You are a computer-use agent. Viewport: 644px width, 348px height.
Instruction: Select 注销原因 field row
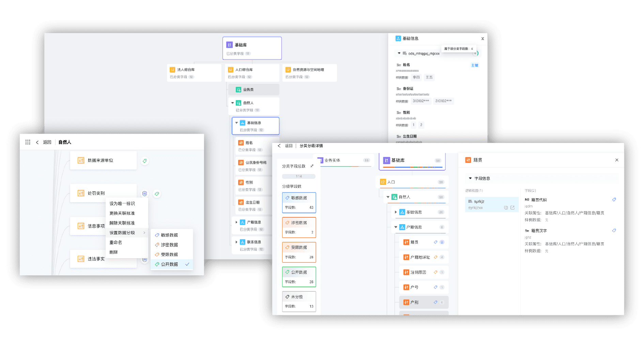pyautogui.click(x=424, y=272)
